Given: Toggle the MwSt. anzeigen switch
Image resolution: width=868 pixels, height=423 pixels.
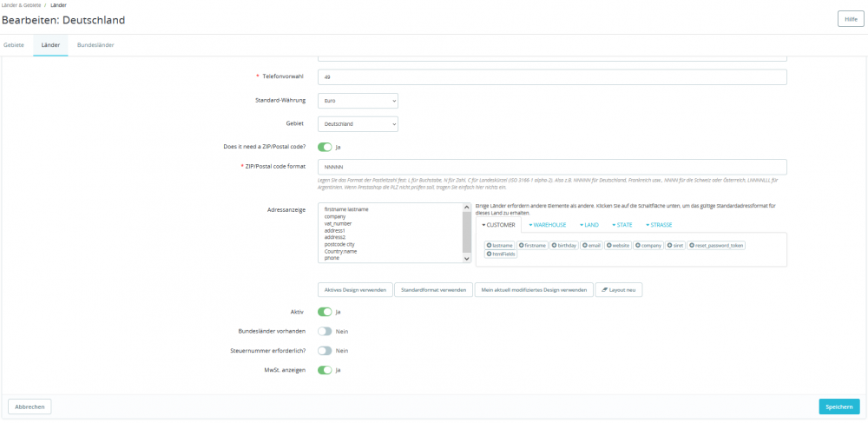Looking at the screenshot, I should point(325,370).
